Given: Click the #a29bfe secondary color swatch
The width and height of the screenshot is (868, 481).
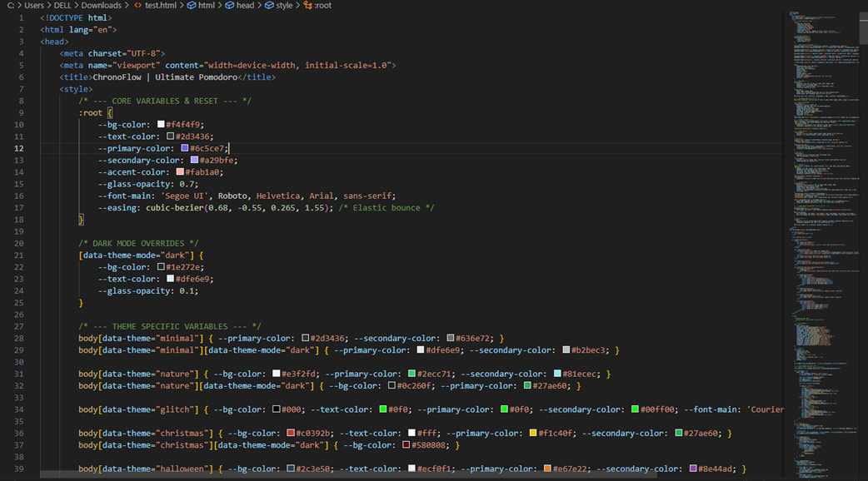Looking at the screenshot, I should (194, 161).
